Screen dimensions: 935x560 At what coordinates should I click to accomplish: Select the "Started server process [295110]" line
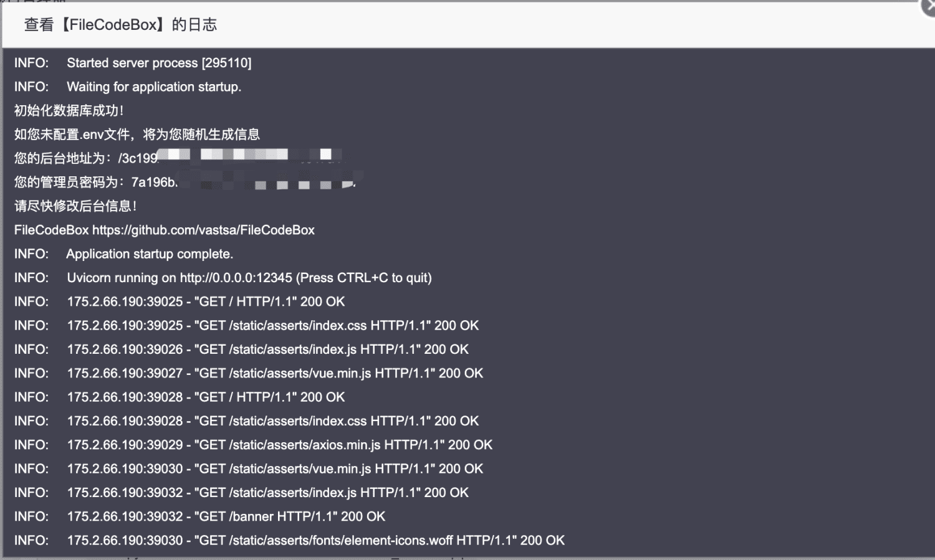159,63
